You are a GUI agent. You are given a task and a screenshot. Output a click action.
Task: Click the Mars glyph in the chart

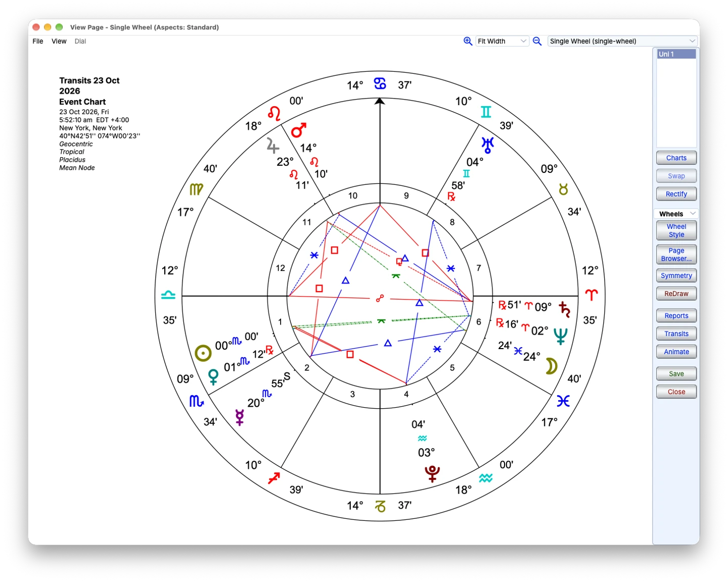(299, 130)
